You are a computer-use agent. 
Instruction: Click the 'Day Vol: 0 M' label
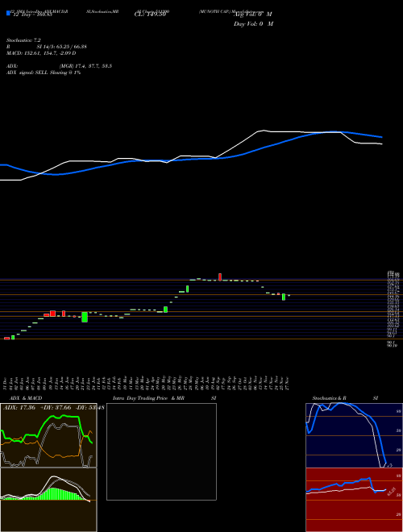[253, 23]
